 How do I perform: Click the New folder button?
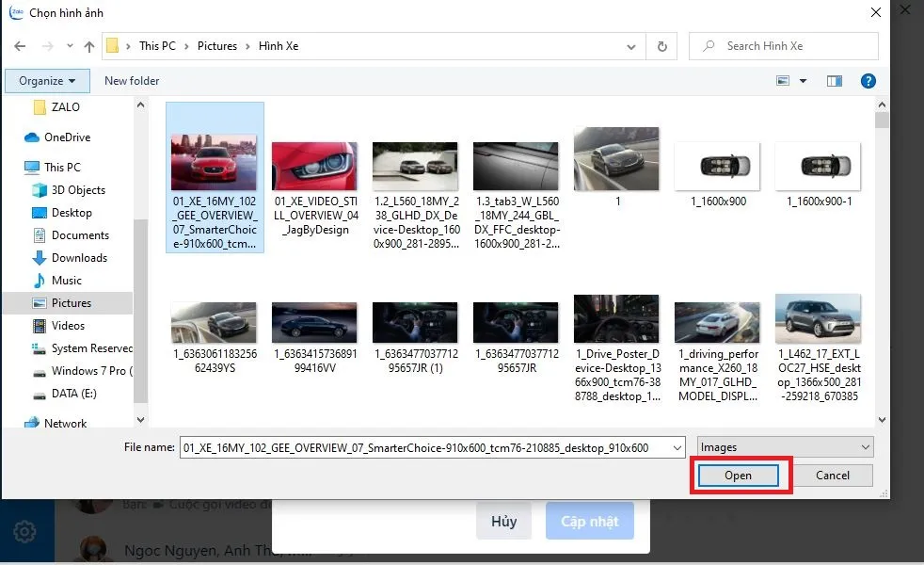132,81
